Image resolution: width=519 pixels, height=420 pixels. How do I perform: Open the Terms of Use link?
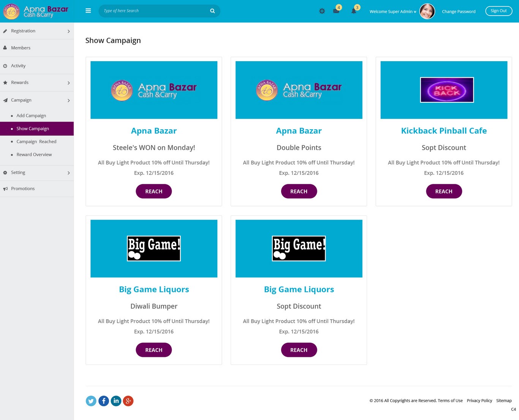[x=450, y=401]
